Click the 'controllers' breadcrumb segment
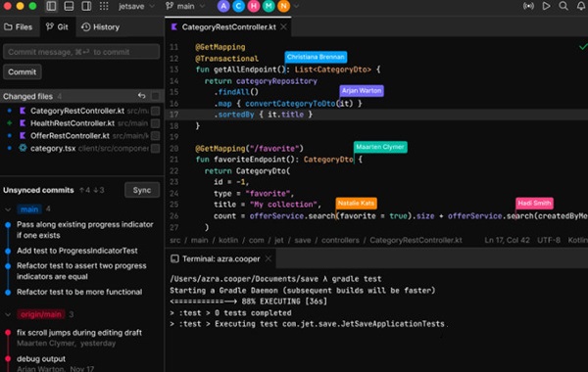Image resolution: width=588 pixels, height=372 pixels. pyautogui.click(x=340, y=240)
